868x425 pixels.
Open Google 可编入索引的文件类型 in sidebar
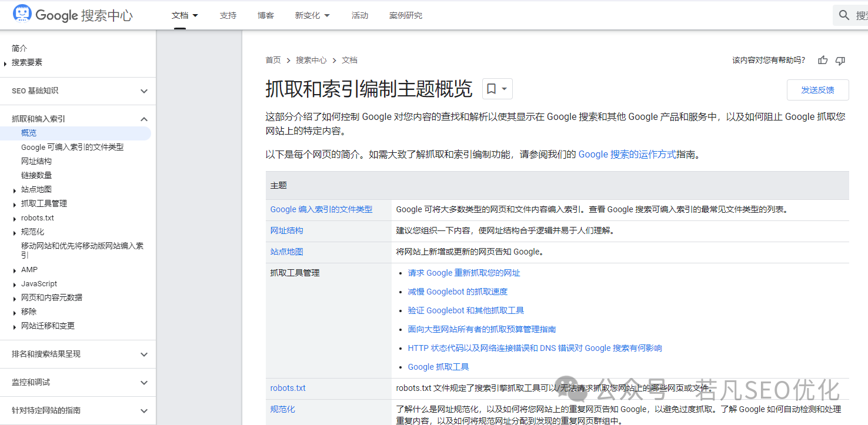(x=72, y=147)
